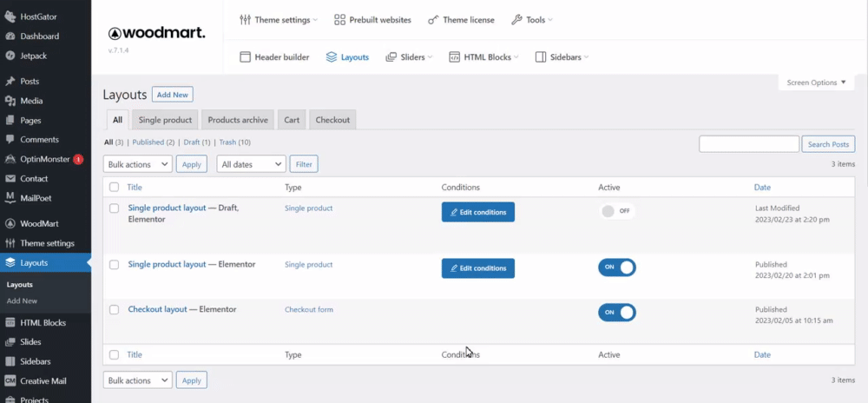The image size is (868, 403).
Task: Select the Checkout tab
Action: [332, 120]
